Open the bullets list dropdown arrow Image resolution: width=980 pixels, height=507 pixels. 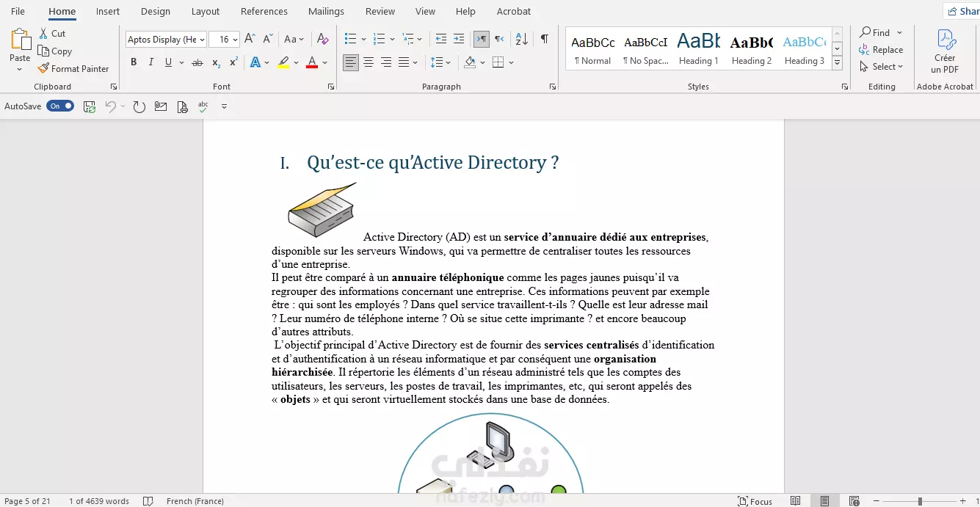coord(363,39)
